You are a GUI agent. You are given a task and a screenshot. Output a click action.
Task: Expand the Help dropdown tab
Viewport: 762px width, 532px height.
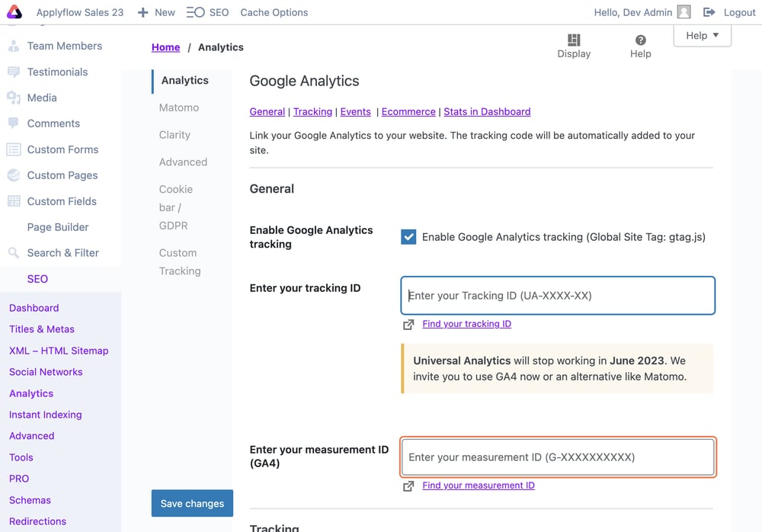tap(703, 36)
